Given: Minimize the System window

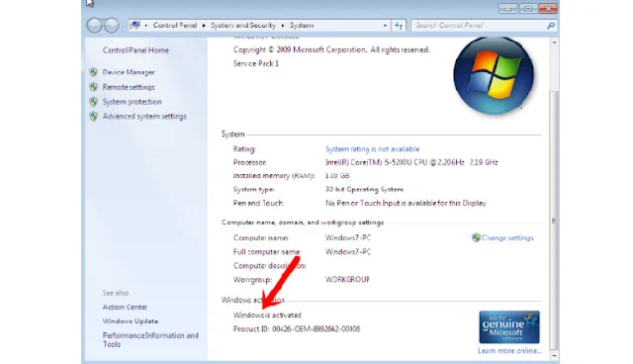Looking at the screenshot, I should (507, 8).
